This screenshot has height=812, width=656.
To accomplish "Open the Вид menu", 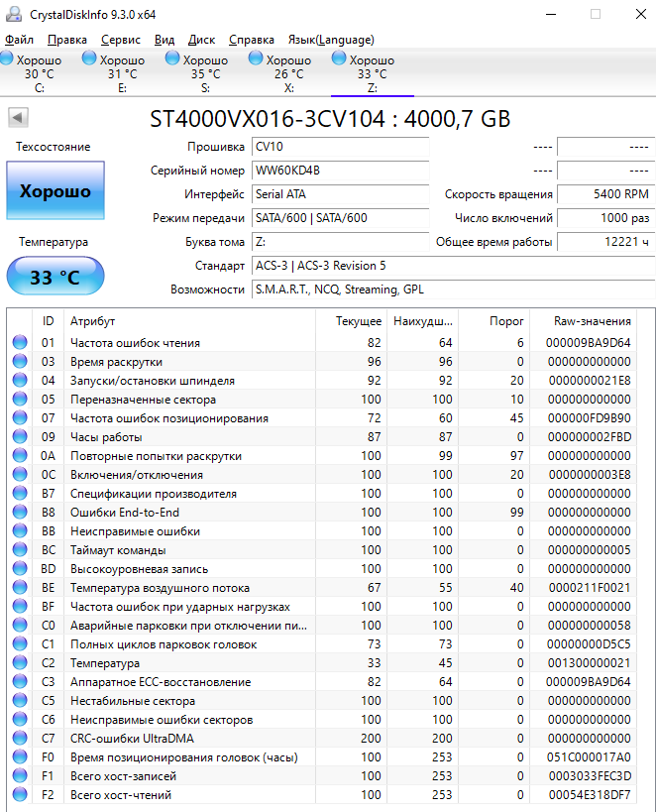I will click(164, 40).
